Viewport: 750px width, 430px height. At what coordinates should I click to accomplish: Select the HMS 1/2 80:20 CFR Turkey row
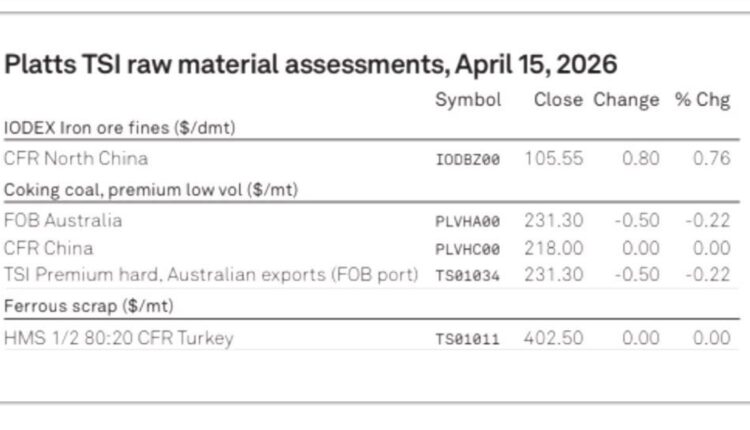click(x=118, y=338)
